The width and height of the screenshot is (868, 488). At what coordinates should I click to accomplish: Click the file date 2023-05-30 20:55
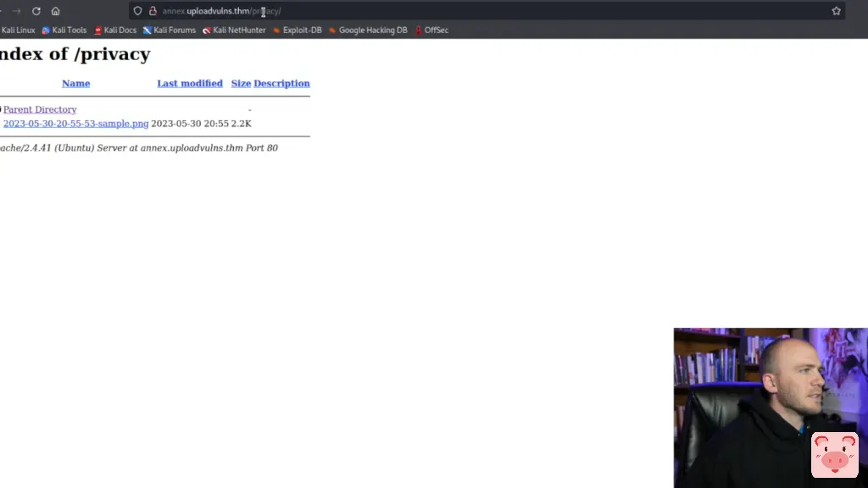pyautogui.click(x=190, y=124)
